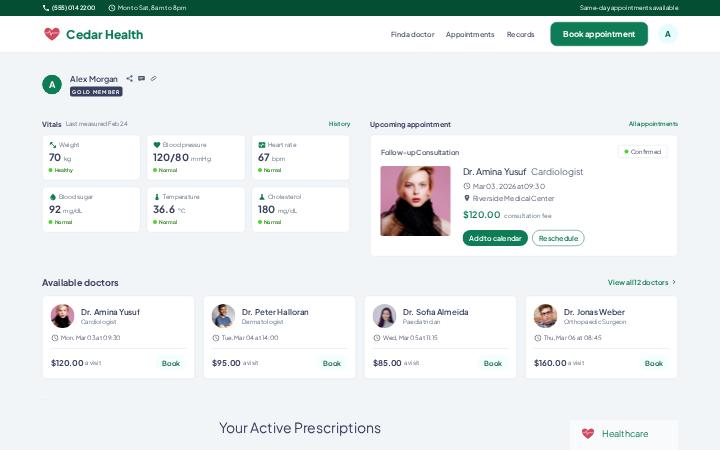720x450 pixels.
Task: Click the Cedar Health heart logo icon
Action: [x=52, y=34]
